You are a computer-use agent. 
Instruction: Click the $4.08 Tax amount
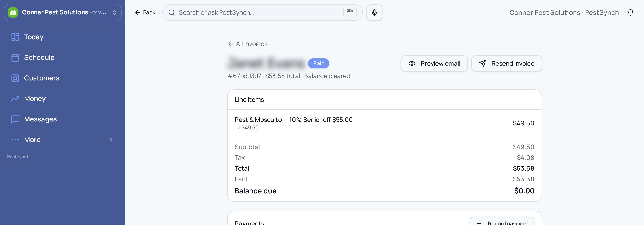pyautogui.click(x=525, y=158)
